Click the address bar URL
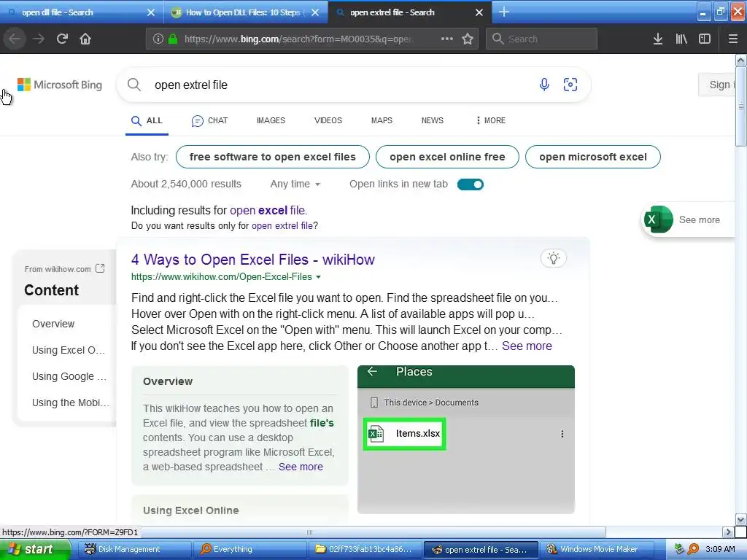This screenshot has width=747, height=560. [299, 39]
